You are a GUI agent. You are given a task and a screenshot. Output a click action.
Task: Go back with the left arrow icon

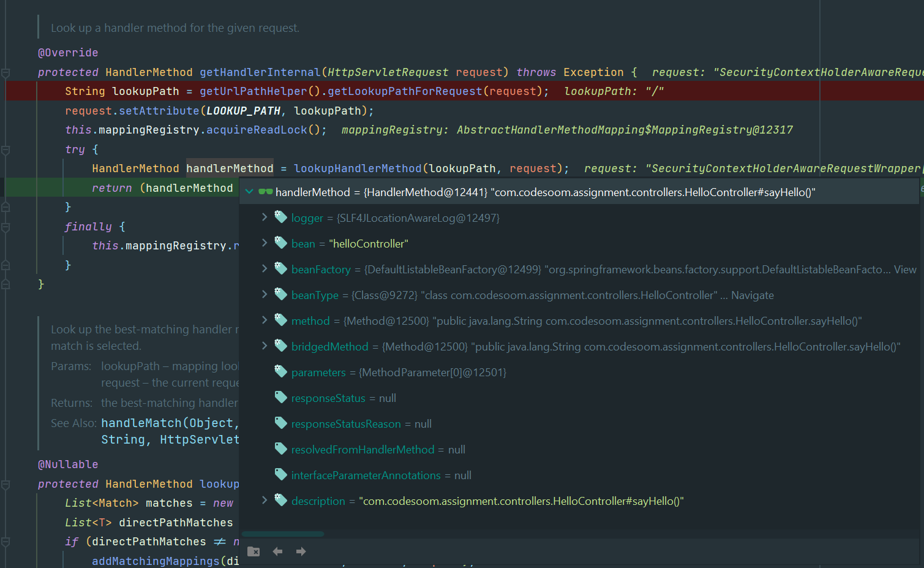[277, 551]
